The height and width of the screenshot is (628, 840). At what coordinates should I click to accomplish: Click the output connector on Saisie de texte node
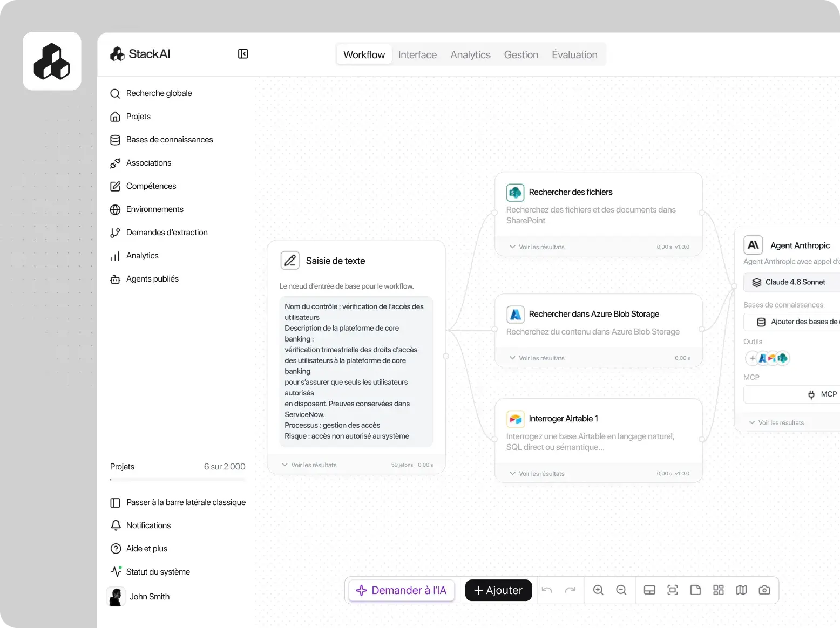pos(446,356)
